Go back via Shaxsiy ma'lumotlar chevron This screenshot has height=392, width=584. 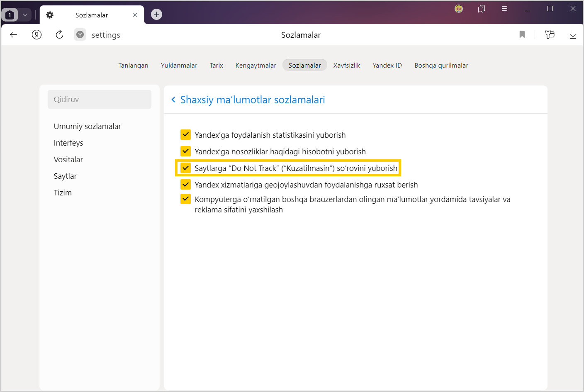[173, 100]
